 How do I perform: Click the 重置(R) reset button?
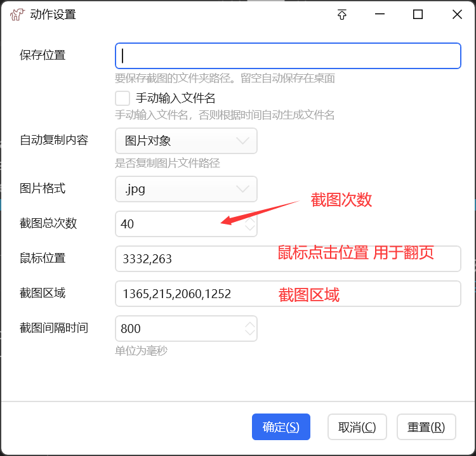point(426,427)
